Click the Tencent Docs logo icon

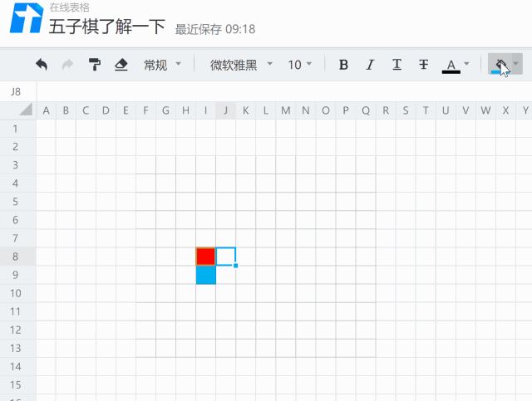[x=26, y=19]
